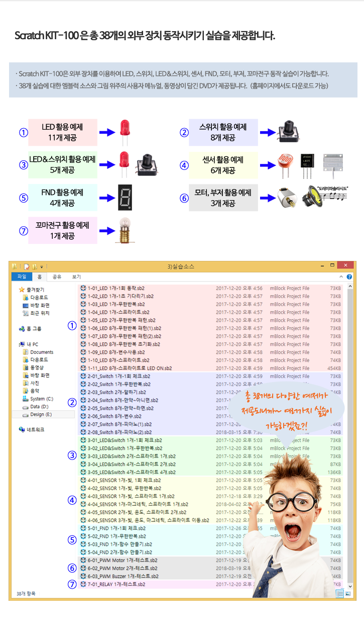This screenshot has width=364, height=644.
Task: Click scrollbar up arrow in file list
Action: 350,287
